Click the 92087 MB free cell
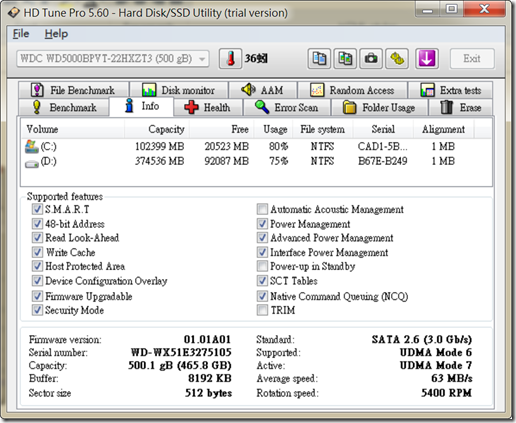The width and height of the screenshot is (516, 423). coord(227,161)
